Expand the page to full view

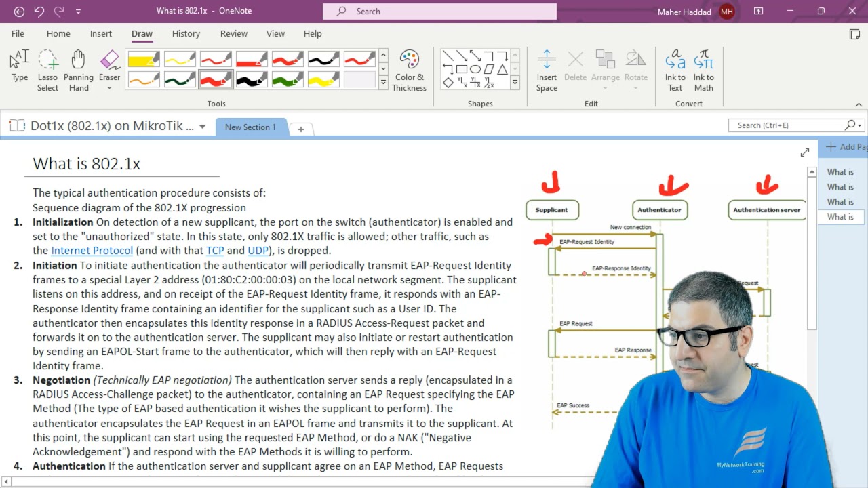(804, 152)
